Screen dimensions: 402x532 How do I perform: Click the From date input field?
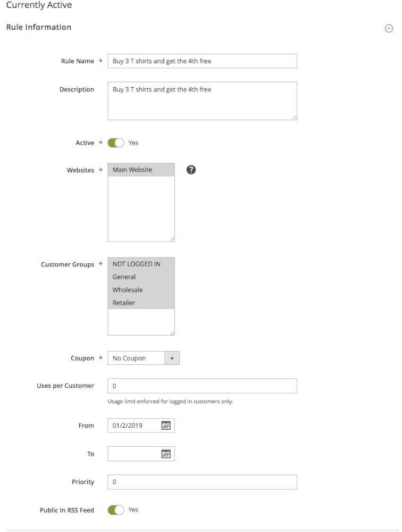(134, 426)
